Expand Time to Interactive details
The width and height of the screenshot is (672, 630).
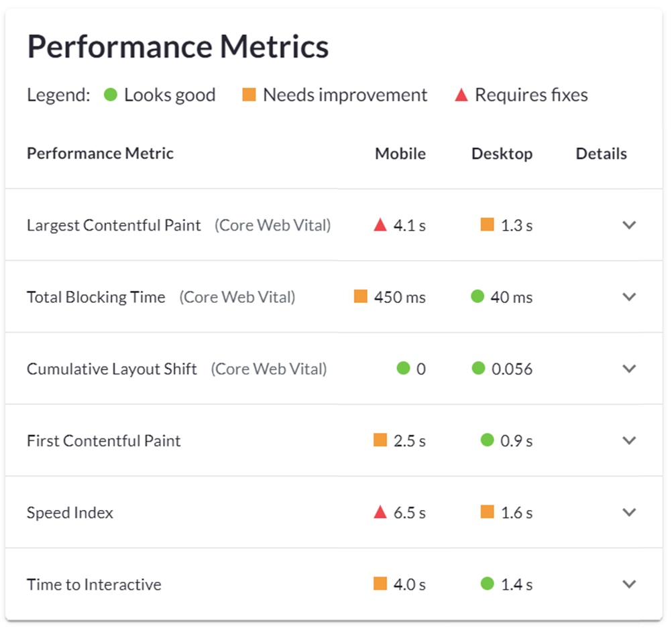coord(628,584)
